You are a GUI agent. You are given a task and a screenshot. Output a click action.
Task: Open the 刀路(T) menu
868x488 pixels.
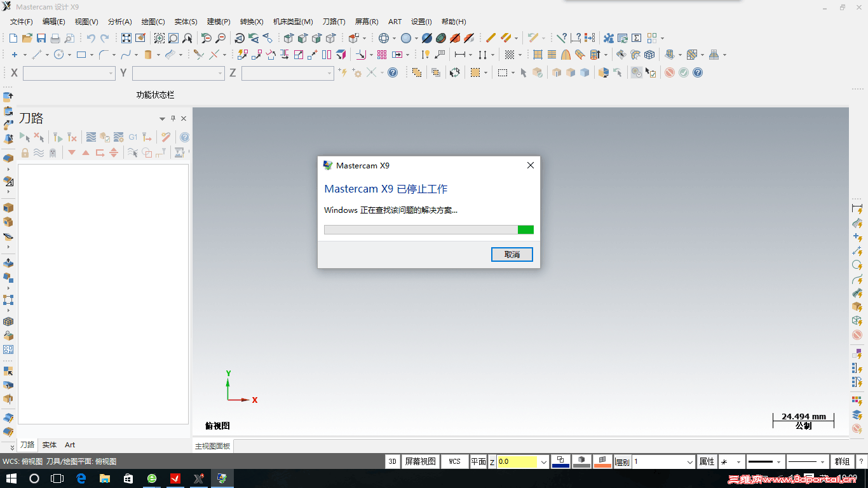click(334, 22)
